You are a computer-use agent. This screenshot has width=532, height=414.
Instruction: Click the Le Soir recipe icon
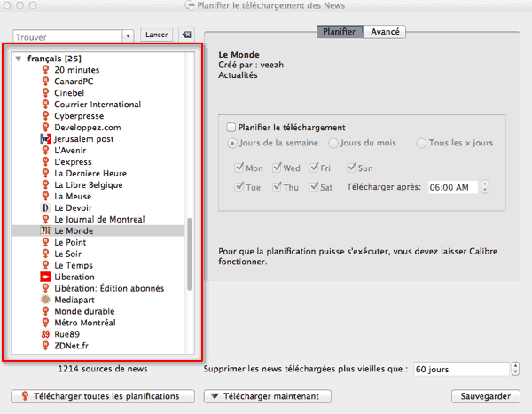(x=45, y=254)
